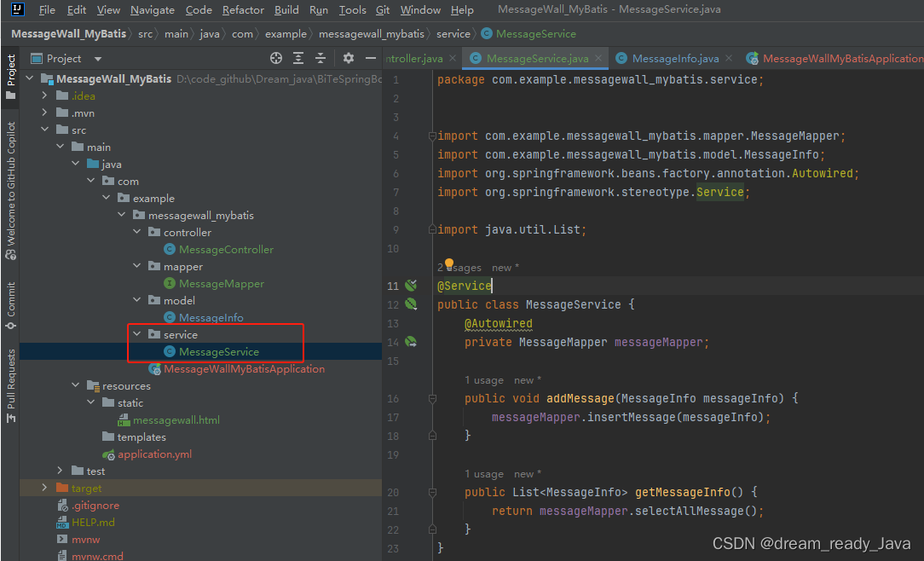Viewport: 924px width, 561px height.
Task: Expand the .idea folder
Action: (x=45, y=95)
